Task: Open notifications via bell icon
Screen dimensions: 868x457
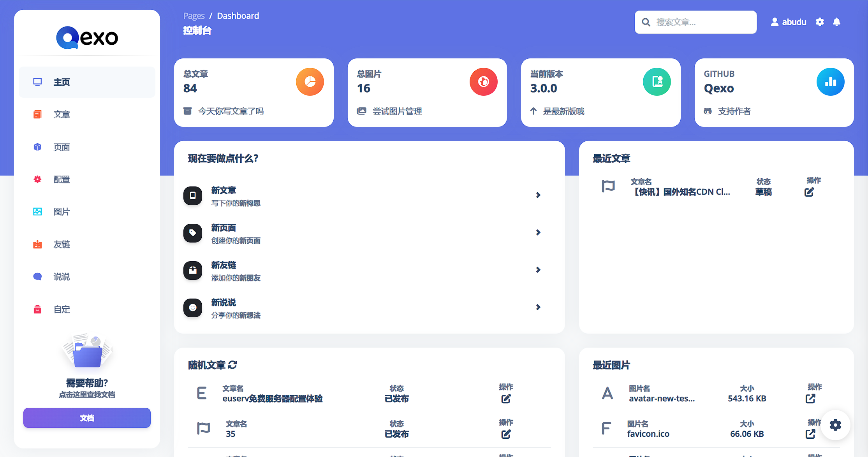Action: click(x=837, y=22)
